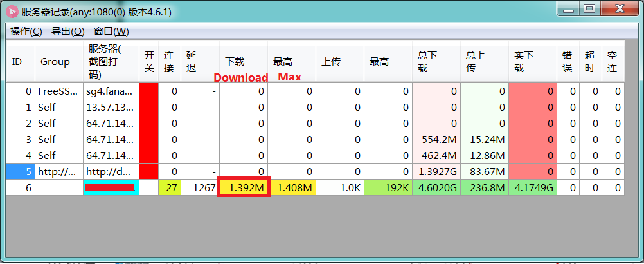The image size is (644, 264).
Task: Click the 开关 column header
Action: [x=148, y=62]
